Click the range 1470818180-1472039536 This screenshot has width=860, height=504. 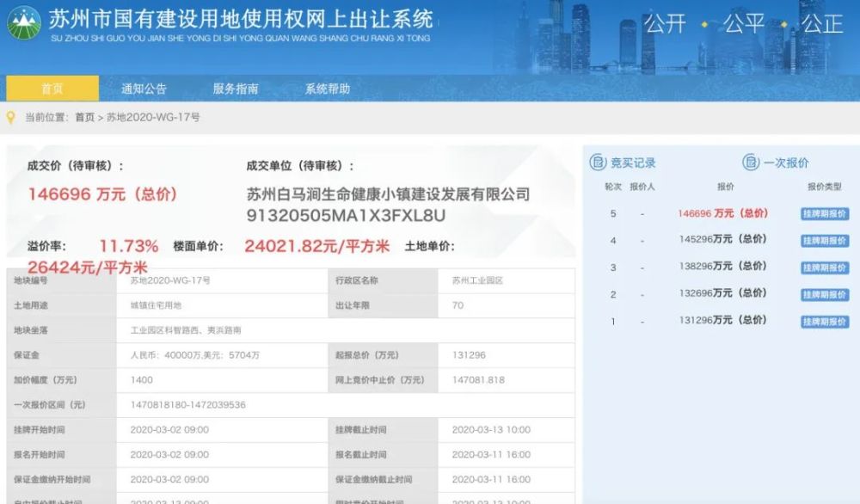pos(188,405)
